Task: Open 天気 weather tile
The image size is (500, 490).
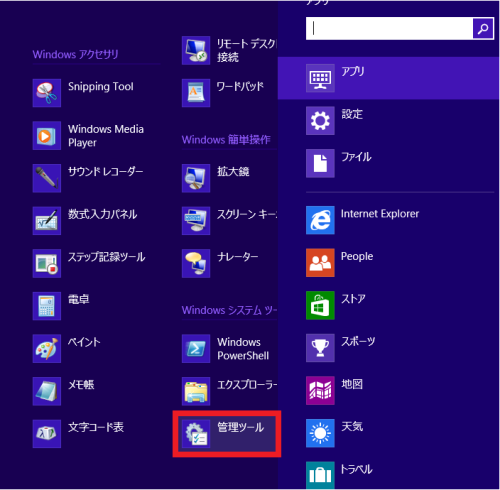Action: pos(320,433)
